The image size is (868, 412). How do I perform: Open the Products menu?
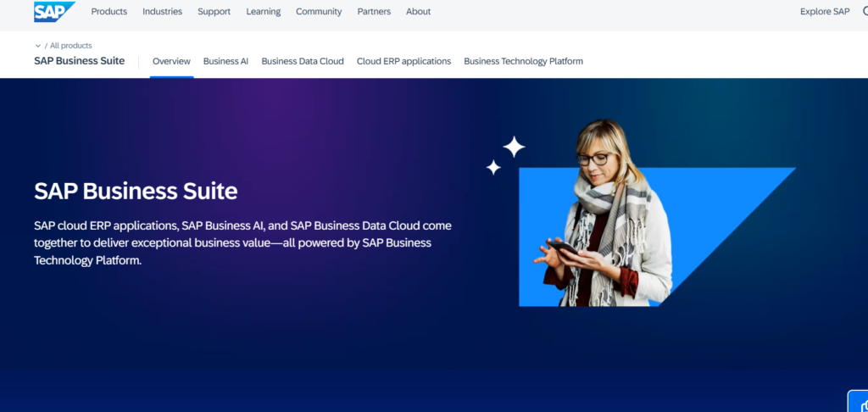coord(108,12)
